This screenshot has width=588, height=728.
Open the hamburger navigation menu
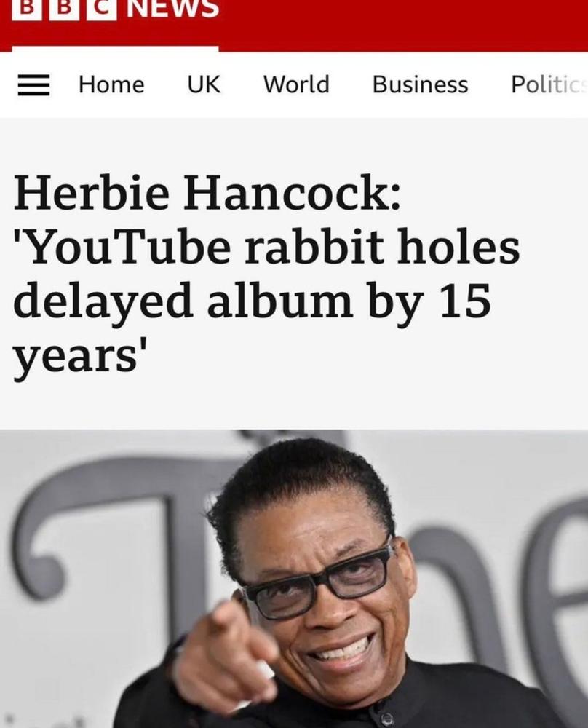pos(33,85)
